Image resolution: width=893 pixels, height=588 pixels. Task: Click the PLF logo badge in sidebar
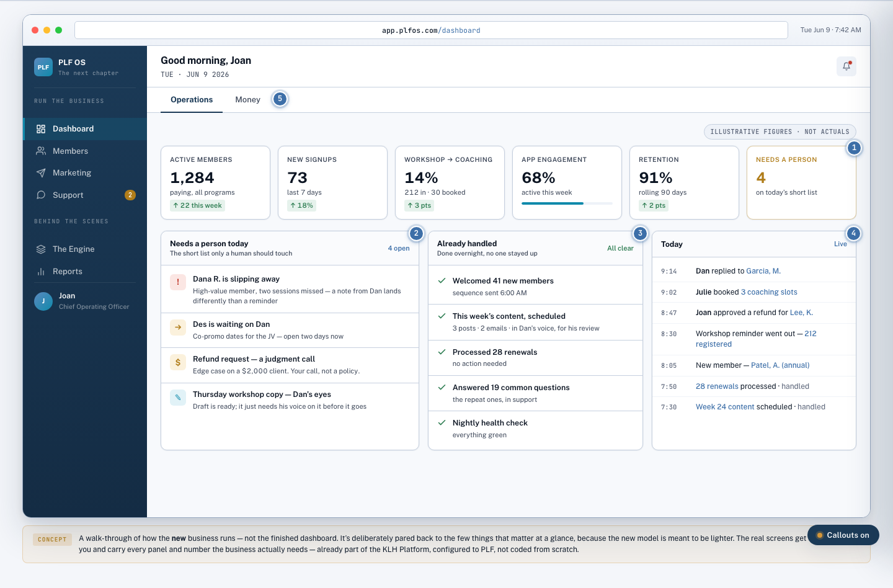43,67
